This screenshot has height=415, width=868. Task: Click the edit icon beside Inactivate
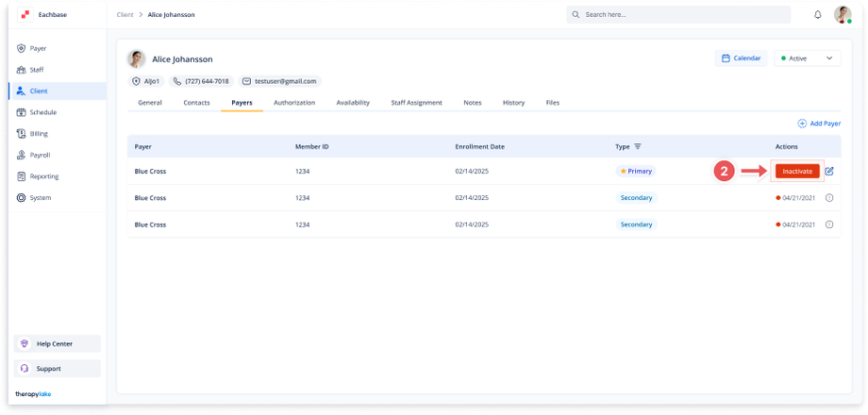(x=829, y=172)
